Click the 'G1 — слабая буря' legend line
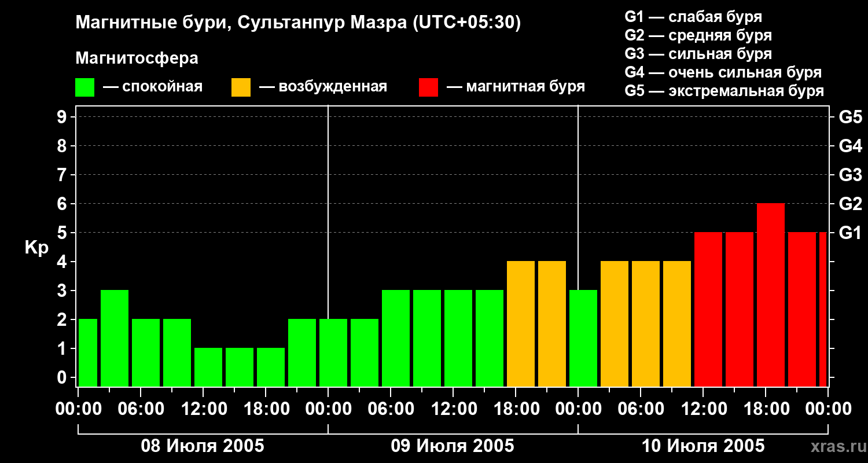 tap(693, 17)
